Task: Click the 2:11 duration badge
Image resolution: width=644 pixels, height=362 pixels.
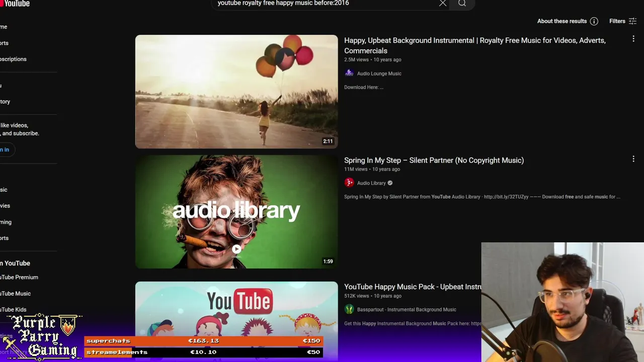Action: [x=328, y=141]
